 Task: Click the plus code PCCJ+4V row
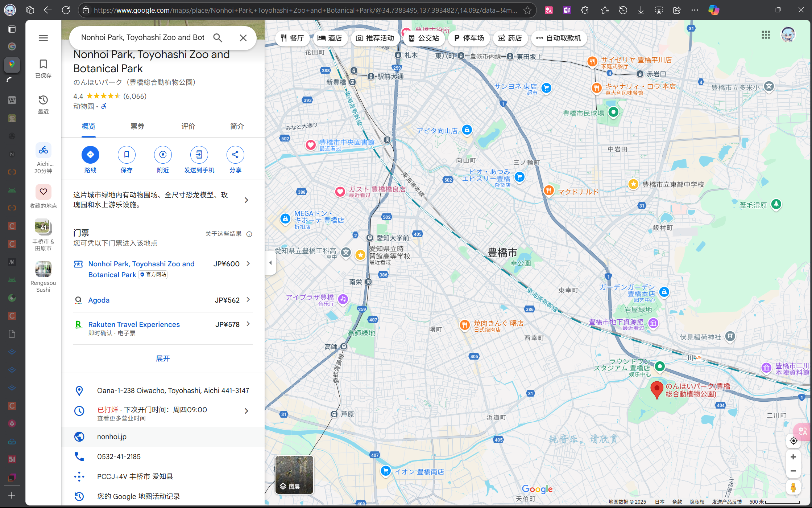click(x=163, y=476)
